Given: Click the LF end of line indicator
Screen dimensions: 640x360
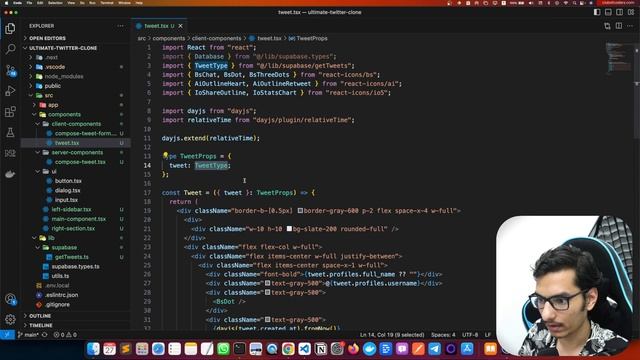Looking at the screenshot, I should pos(488,335).
